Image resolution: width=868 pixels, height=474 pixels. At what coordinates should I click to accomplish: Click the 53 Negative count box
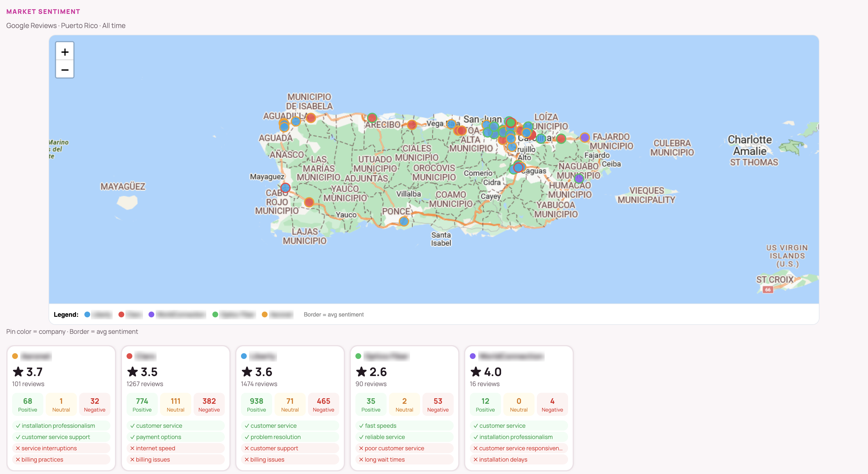pyautogui.click(x=438, y=404)
